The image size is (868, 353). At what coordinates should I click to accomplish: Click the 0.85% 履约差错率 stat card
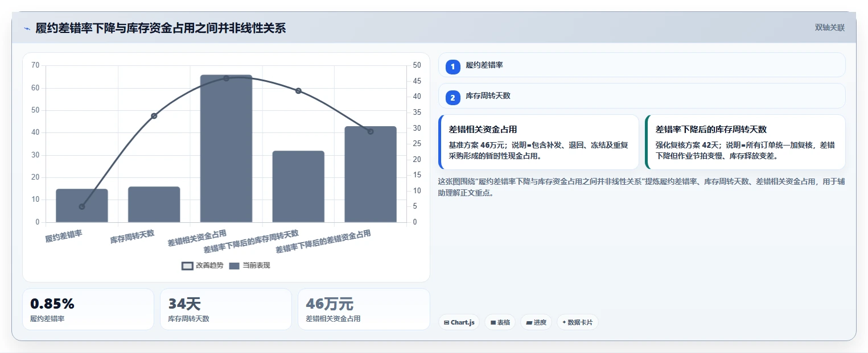point(88,309)
